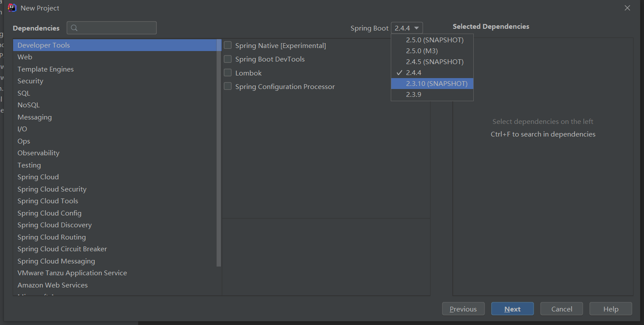Select Spring Cloud Config category
The width and height of the screenshot is (644, 325).
49,213
